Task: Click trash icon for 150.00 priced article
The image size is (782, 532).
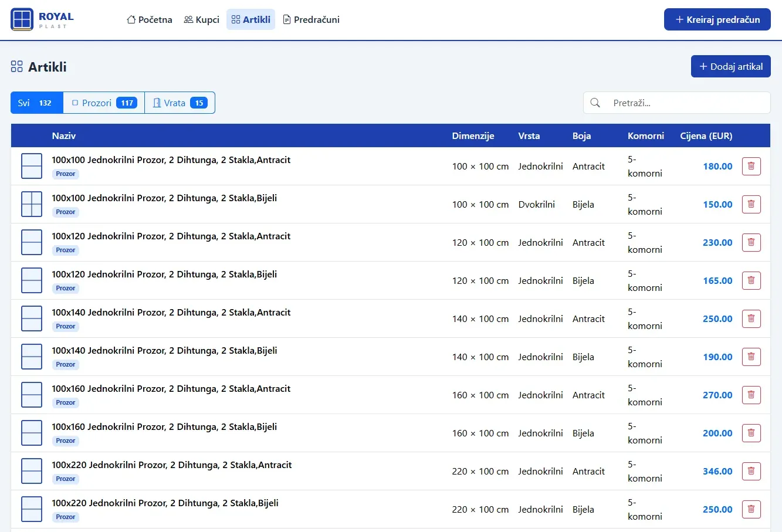Action: 751,204
